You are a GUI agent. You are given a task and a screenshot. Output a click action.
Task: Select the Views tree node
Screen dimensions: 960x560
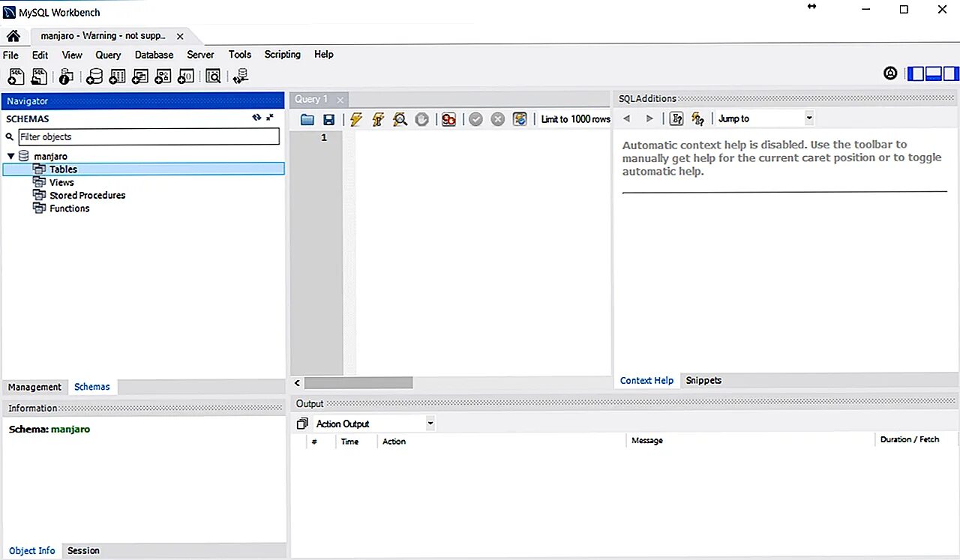coord(61,182)
